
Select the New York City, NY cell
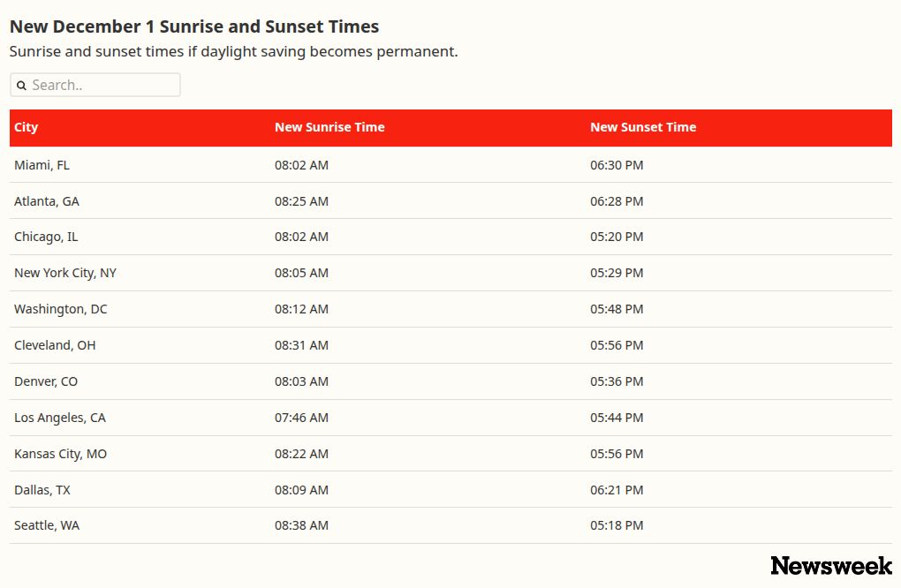pos(65,274)
